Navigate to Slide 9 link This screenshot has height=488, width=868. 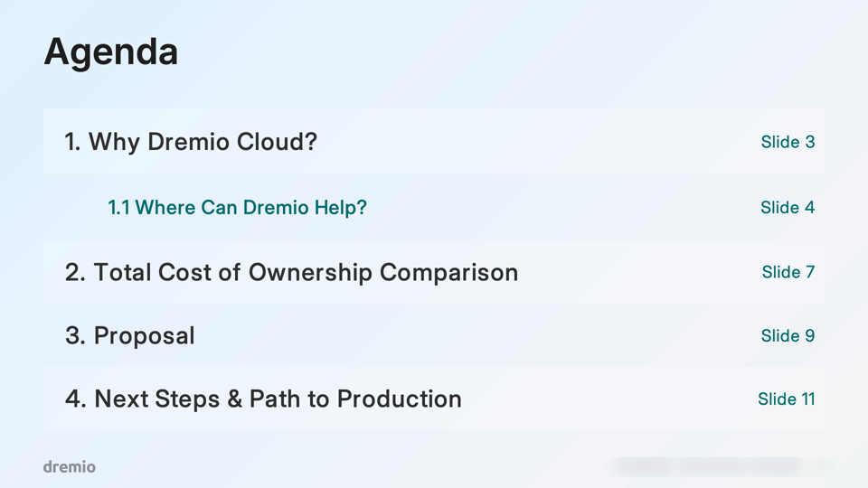pos(788,336)
